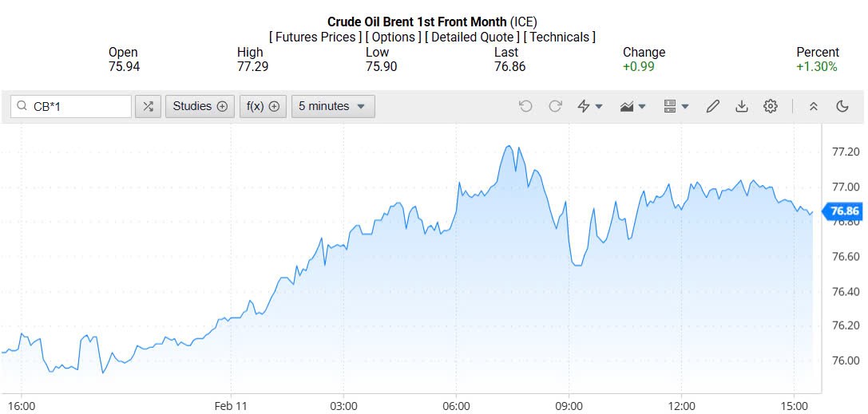The image size is (868, 414).
Task: Add a study via Studies button
Action: coord(200,106)
